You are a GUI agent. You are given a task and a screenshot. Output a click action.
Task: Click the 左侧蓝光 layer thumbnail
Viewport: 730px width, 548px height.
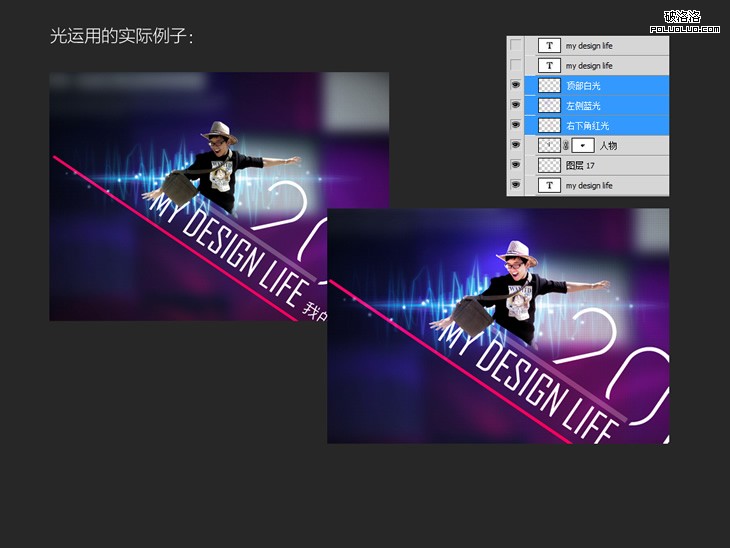click(x=549, y=106)
